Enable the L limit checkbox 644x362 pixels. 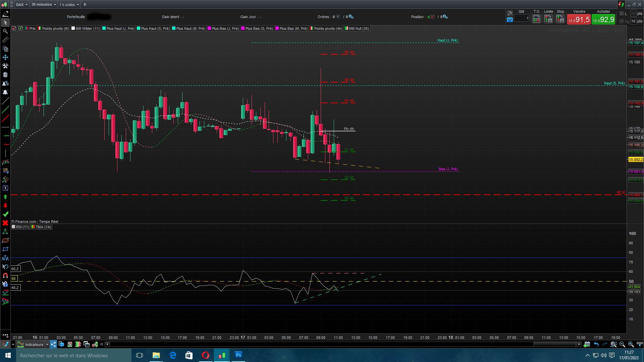(x=622, y=13)
